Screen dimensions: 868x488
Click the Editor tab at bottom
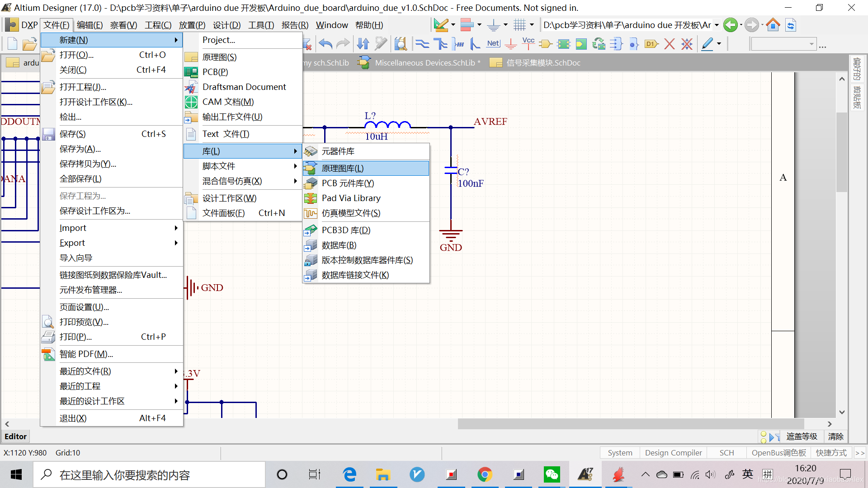pyautogui.click(x=16, y=436)
